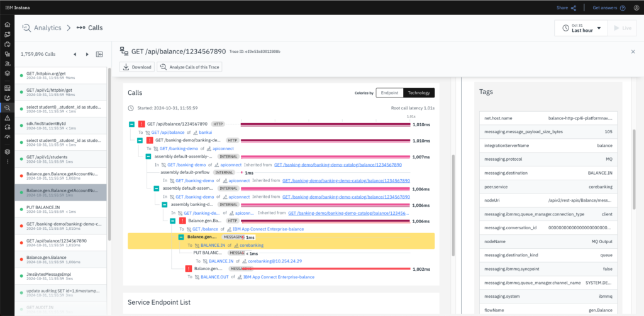Screen dimensions: 644x316
Task: Click the assembly default-assembly 1,007ms latency bar
Action: pos(325,156)
